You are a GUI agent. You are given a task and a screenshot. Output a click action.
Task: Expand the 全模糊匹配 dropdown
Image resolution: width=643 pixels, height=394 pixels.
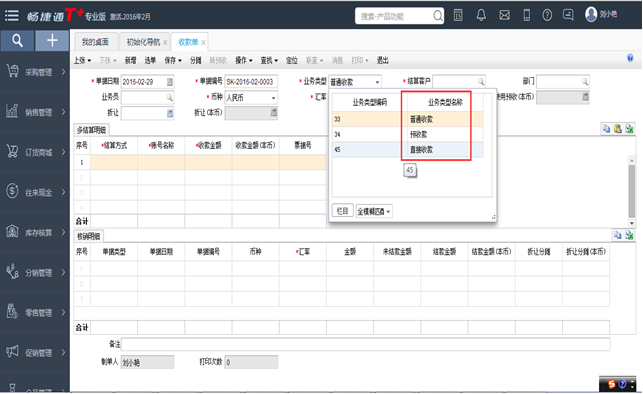374,211
